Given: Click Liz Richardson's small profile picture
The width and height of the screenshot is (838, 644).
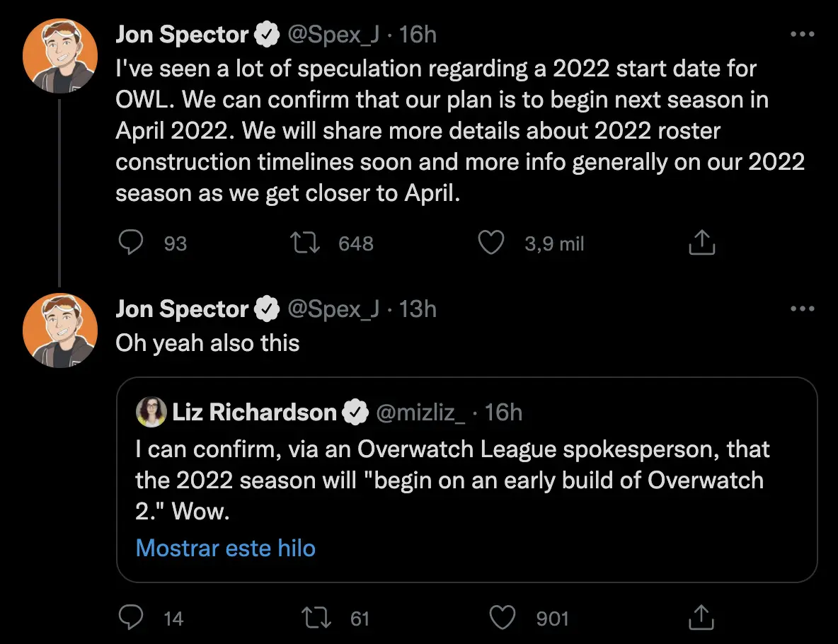Looking at the screenshot, I should point(151,412).
